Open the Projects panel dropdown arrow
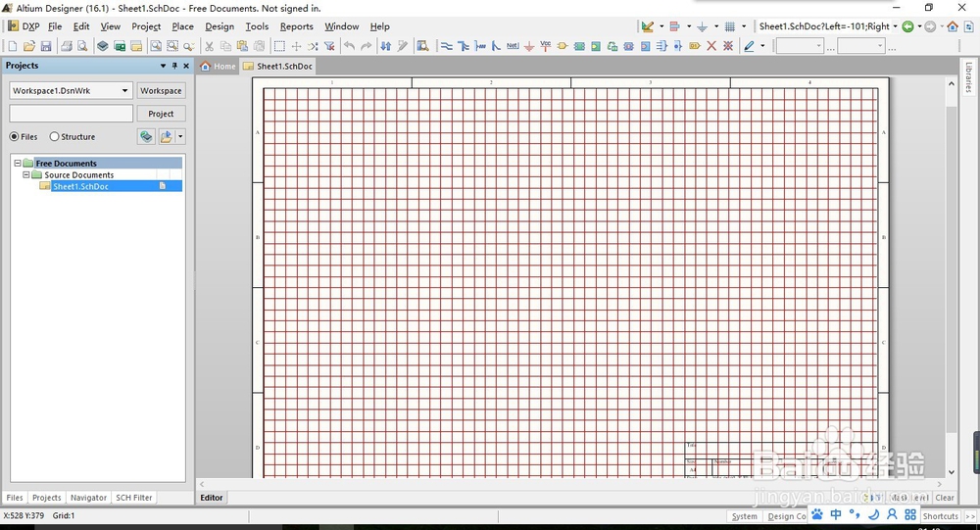This screenshot has height=530, width=980. point(163,66)
